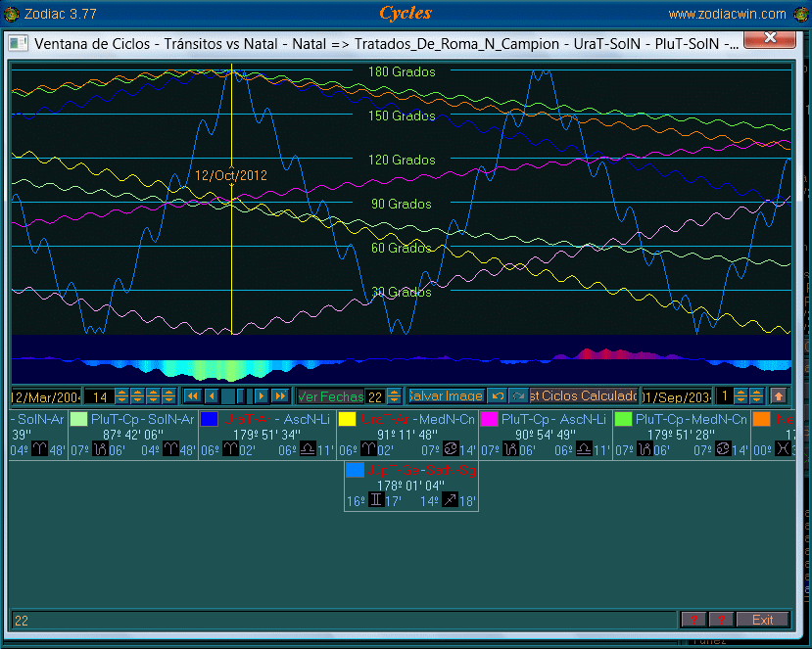
Task: Click the Ver Fechas button
Action: (x=330, y=396)
